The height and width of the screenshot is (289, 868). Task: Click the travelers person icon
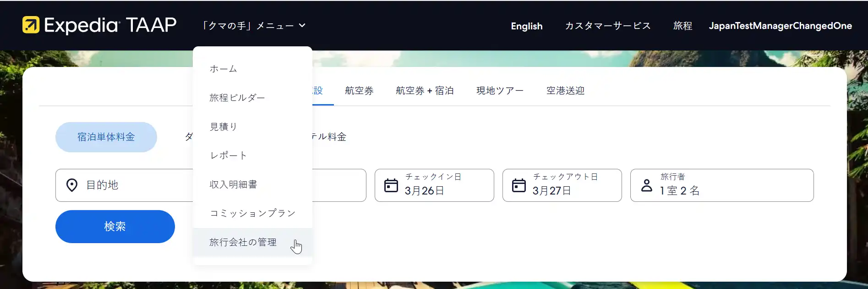646,185
